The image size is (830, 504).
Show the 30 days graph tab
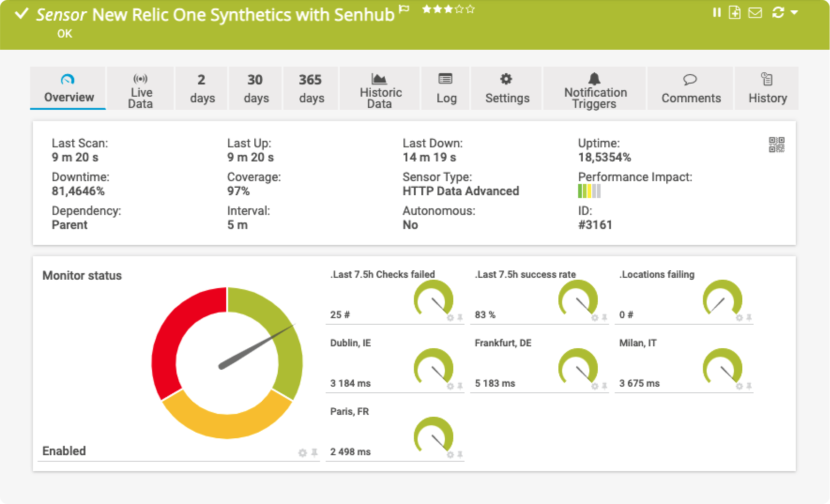(x=255, y=89)
